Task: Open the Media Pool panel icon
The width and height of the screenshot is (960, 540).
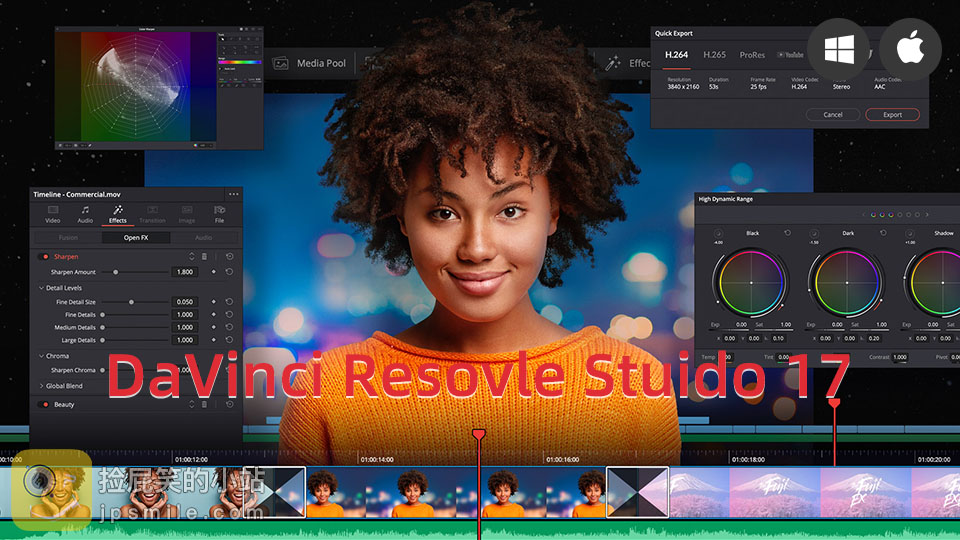Action: [x=280, y=63]
